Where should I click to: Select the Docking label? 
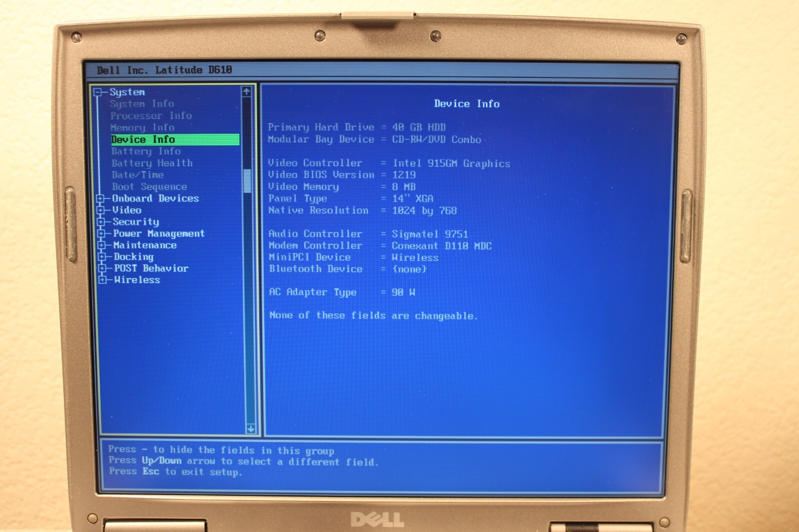tap(133, 257)
